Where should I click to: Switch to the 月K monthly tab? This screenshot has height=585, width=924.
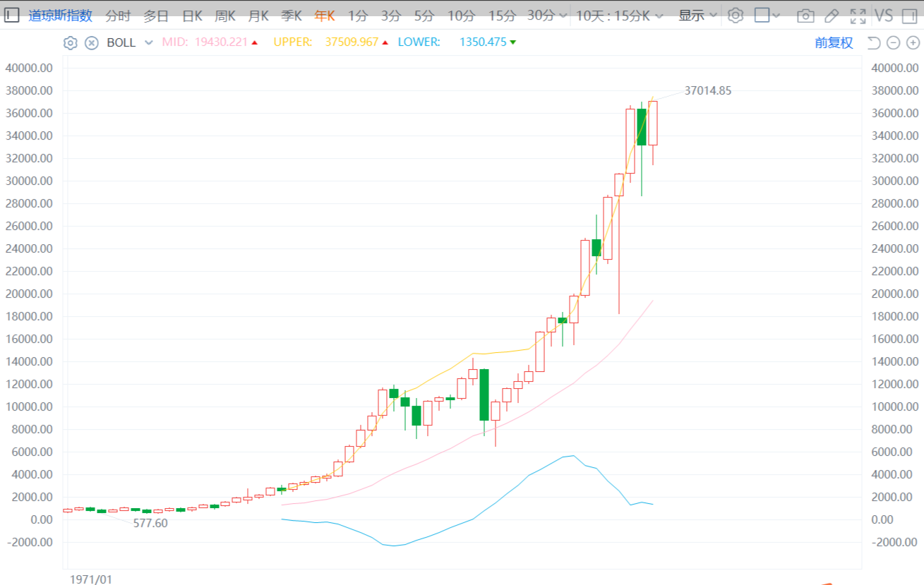coord(258,15)
